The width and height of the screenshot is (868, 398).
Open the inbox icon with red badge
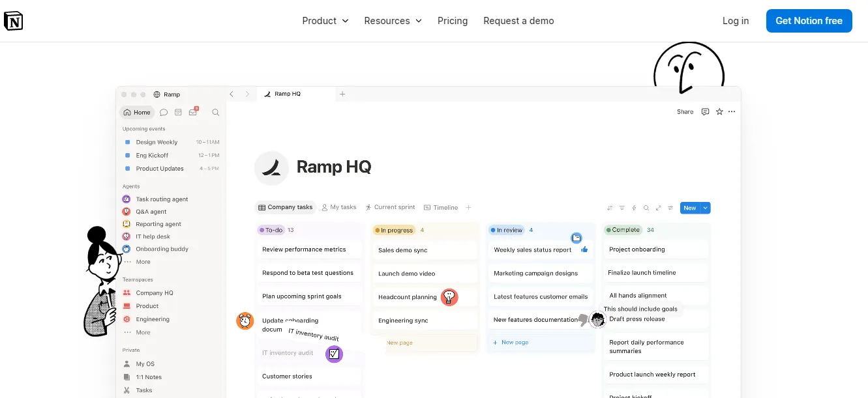coord(193,112)
